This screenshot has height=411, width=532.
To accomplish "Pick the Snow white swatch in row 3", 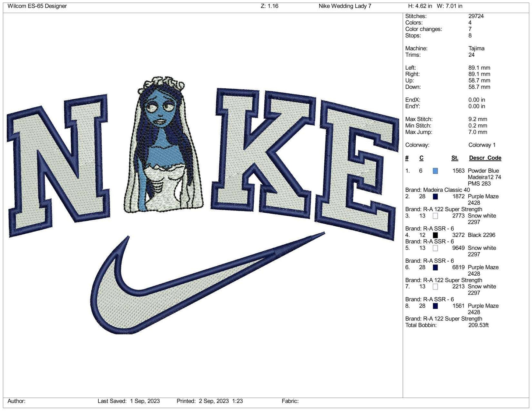I will click(x=436, y=216).
